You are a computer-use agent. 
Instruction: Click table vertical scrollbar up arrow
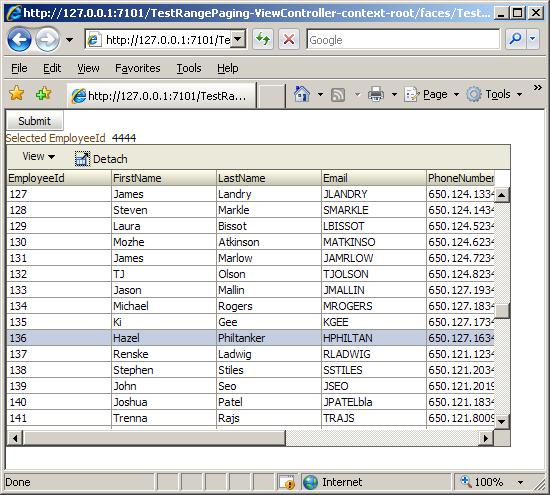point(502,195)
